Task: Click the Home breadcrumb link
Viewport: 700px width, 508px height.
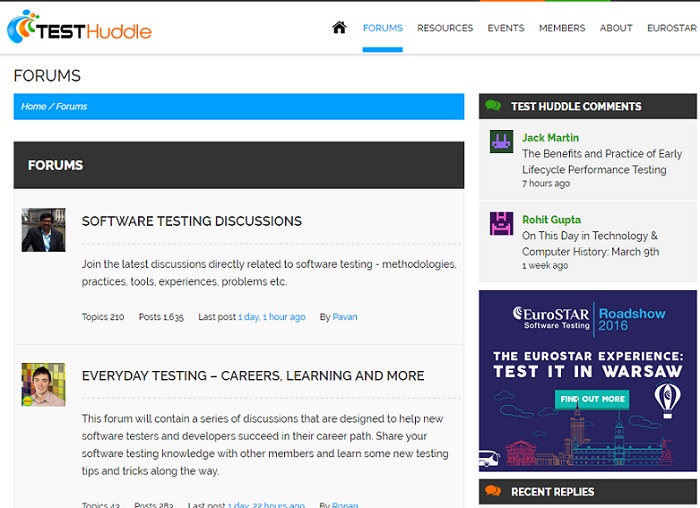Action: point(34,107)
